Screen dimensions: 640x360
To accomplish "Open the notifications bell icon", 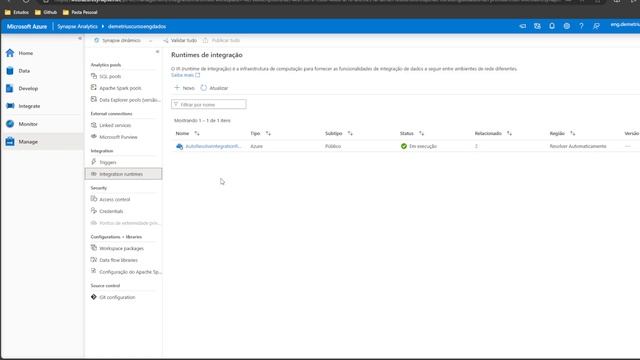I will point(552,26).
